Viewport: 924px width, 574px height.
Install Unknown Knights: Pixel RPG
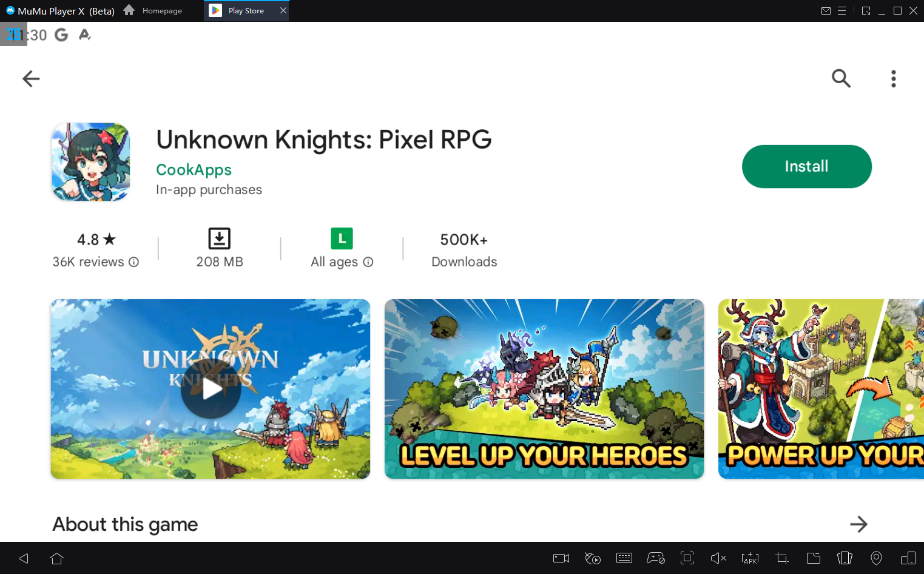[x=806, y=166]
